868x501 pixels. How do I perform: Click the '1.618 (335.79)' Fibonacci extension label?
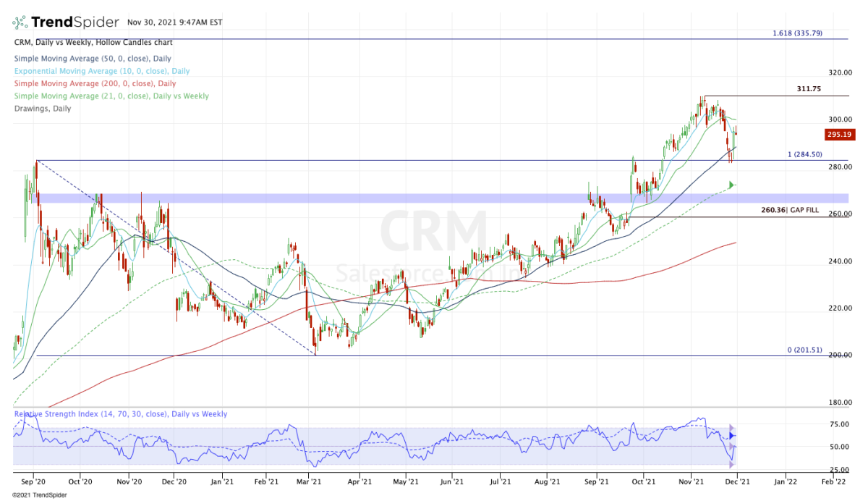[x=797, y=33]
